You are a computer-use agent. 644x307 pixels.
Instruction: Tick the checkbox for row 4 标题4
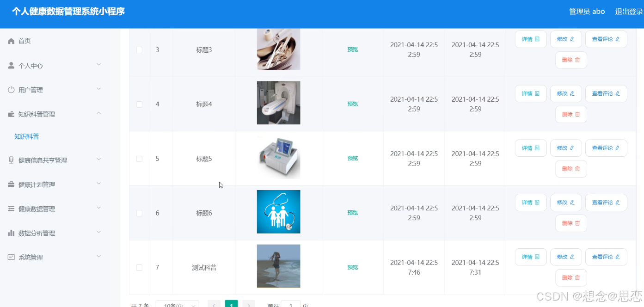click(139, 104)
